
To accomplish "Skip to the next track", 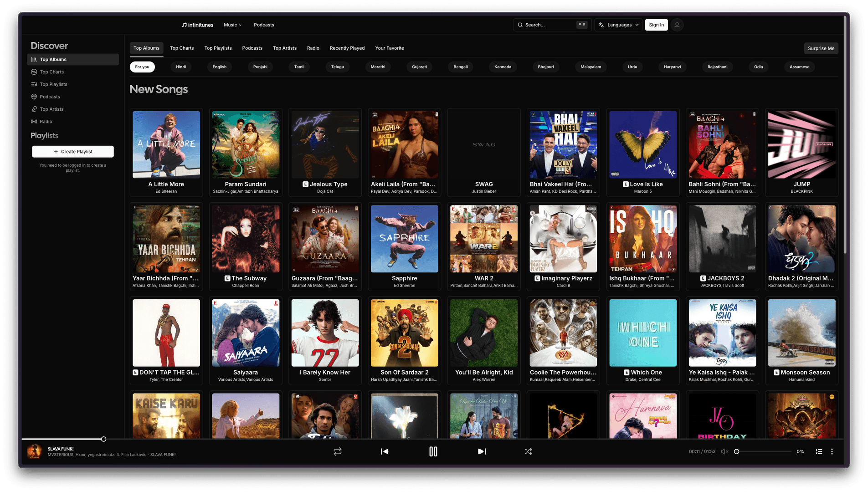I will tap(482, 451).
